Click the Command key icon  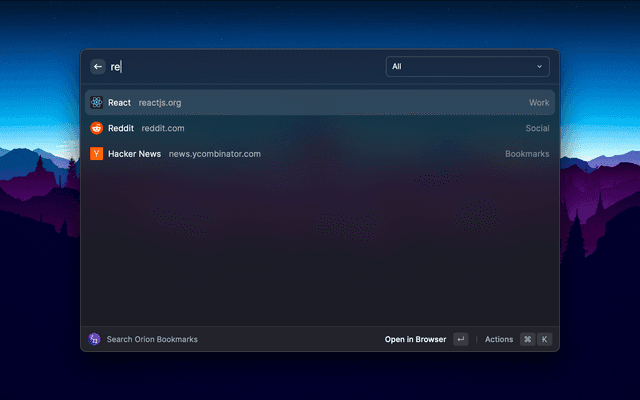tap(527, 339)
